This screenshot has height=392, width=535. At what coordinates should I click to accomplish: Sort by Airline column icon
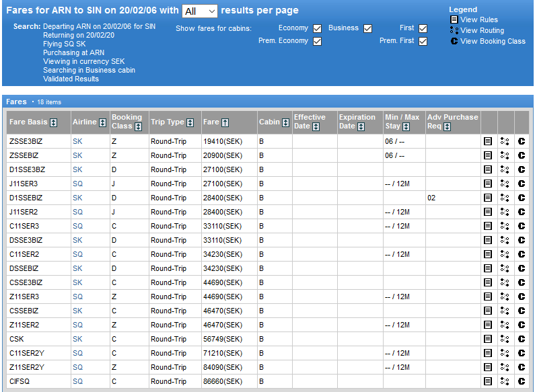(103, 122)
